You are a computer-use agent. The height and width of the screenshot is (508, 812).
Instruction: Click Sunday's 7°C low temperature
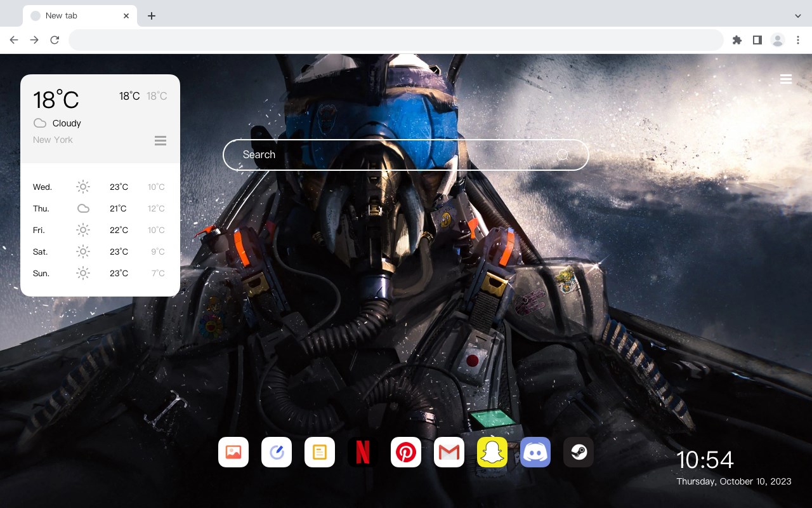pos(158,274)
